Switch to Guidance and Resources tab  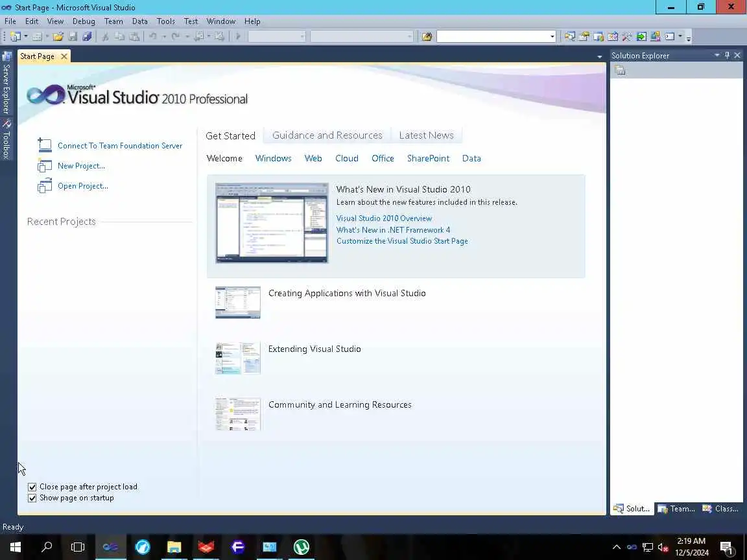(x=327, y=135)
